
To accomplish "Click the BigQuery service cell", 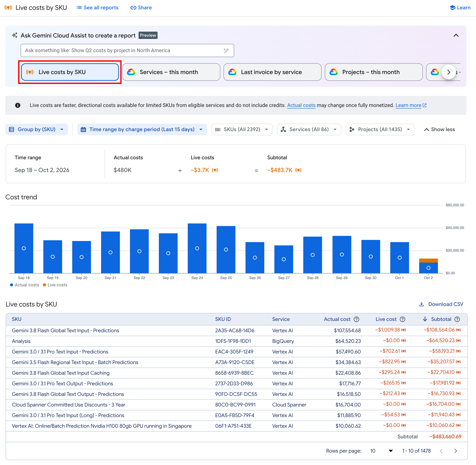I will point(283,341).
